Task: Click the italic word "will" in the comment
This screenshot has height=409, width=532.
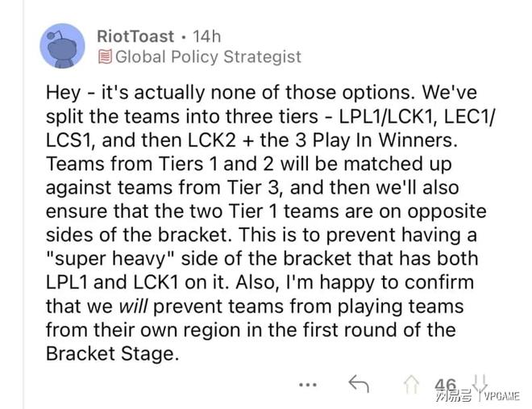Action: (133, 307)
